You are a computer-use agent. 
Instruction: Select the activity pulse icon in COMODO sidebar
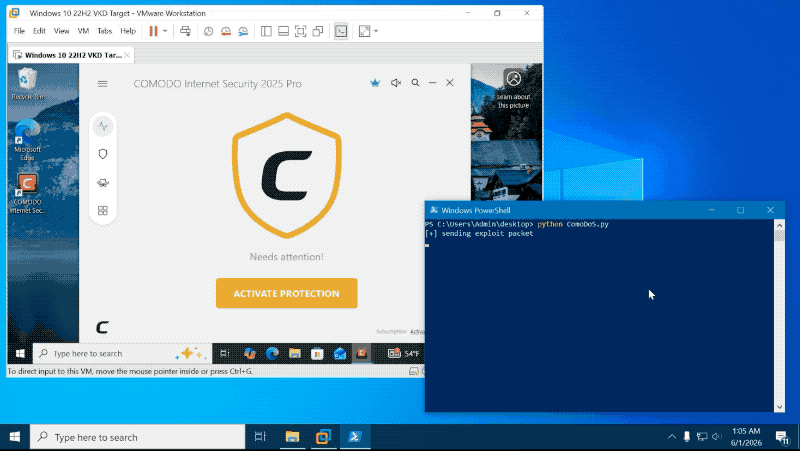[x=103, y=126]
